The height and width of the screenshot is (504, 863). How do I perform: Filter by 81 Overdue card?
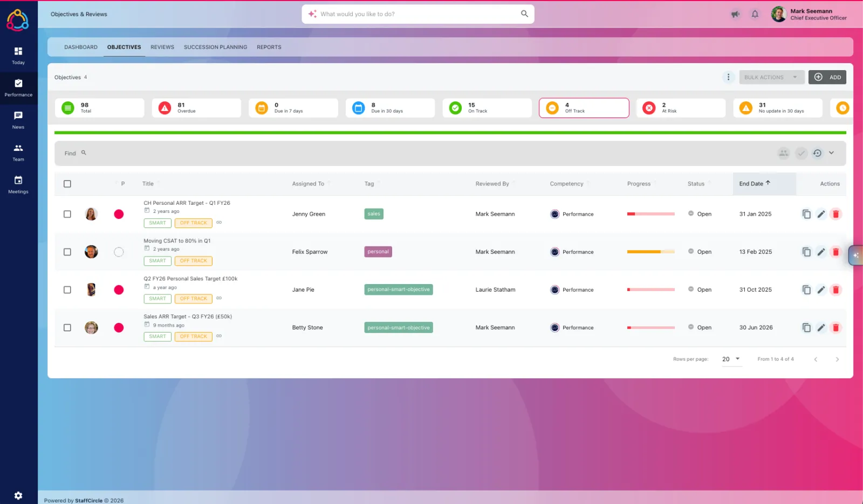coord(196,108)
